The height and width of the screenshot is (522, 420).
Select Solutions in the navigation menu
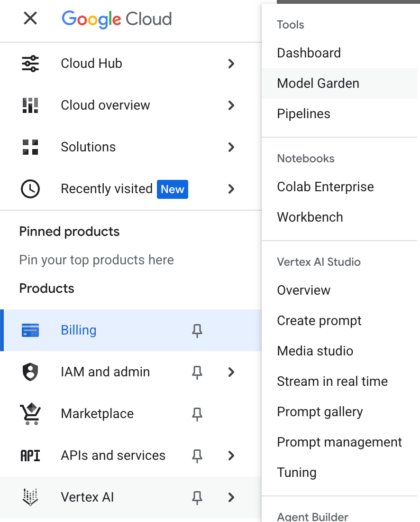tap(131, 147)
